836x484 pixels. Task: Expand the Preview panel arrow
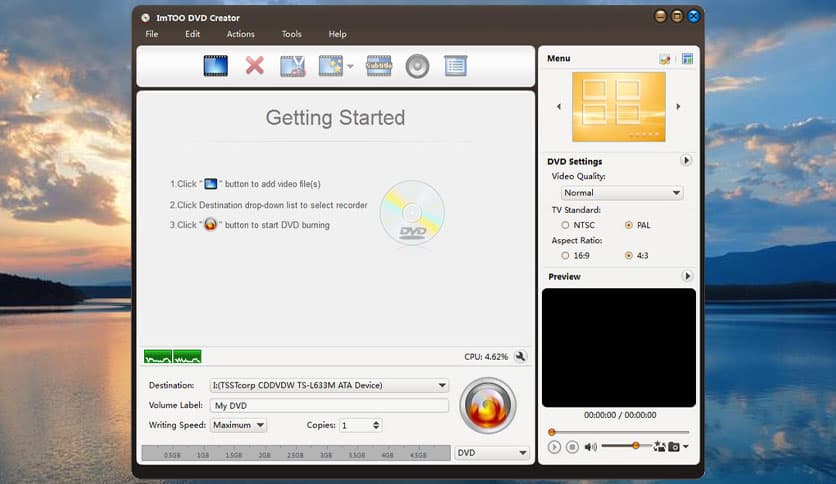687,276
